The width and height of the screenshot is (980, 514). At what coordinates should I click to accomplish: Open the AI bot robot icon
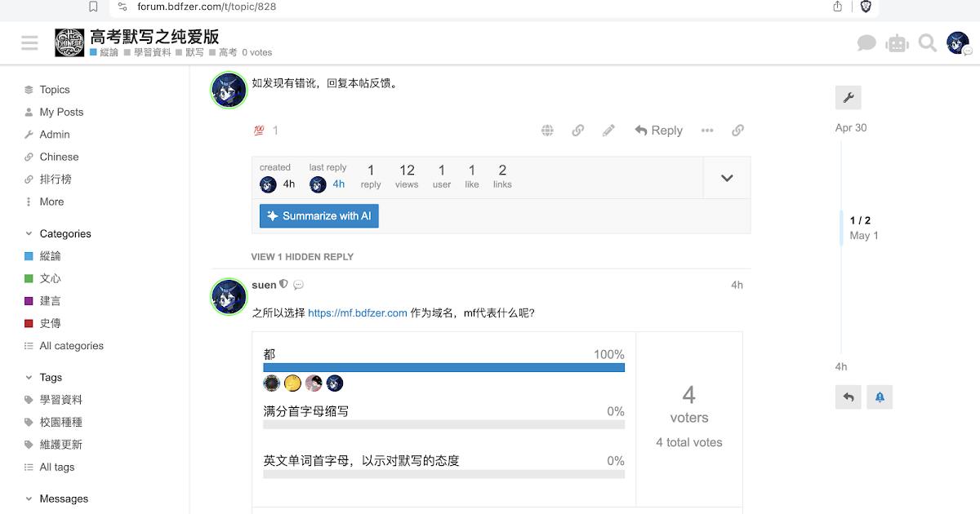897,43
